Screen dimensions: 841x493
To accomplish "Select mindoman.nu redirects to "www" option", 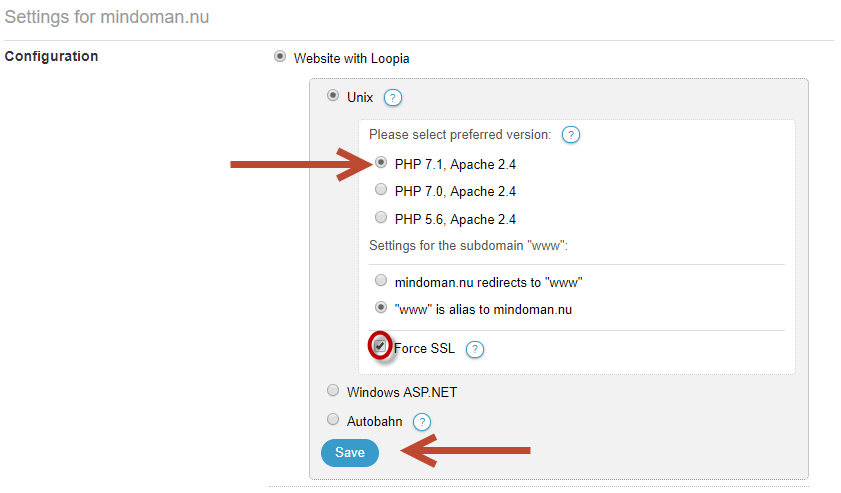I will (381, 280).
